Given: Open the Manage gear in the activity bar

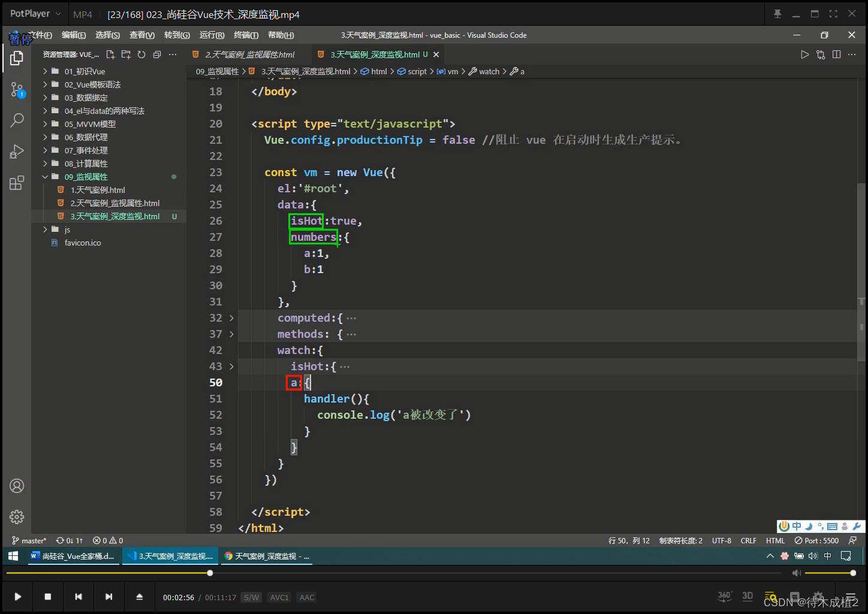Looking at the screenshot, I should (x=17, y=516).
